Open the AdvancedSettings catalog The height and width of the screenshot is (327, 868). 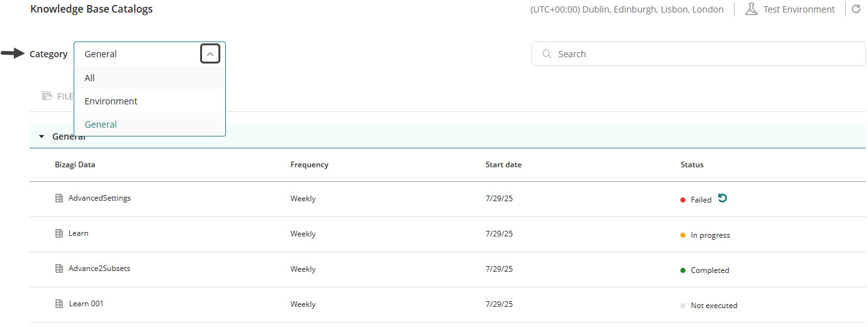(99, 198)
